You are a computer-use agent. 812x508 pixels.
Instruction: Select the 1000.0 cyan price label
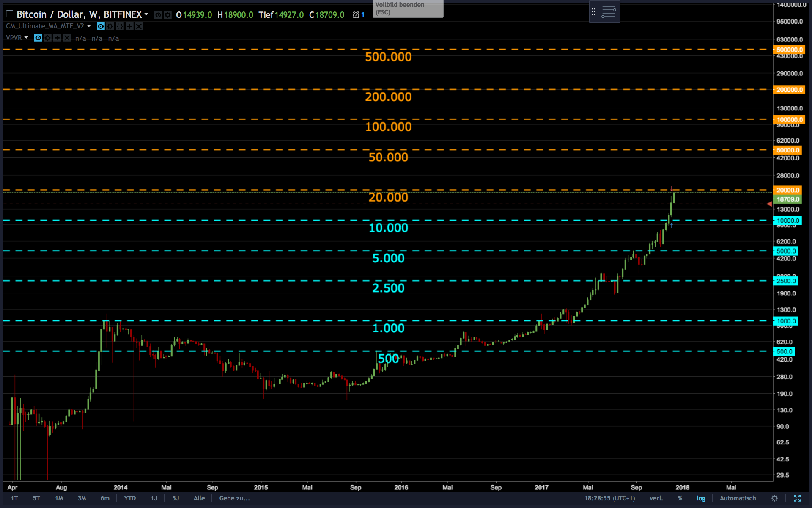(x=786, y=321)
